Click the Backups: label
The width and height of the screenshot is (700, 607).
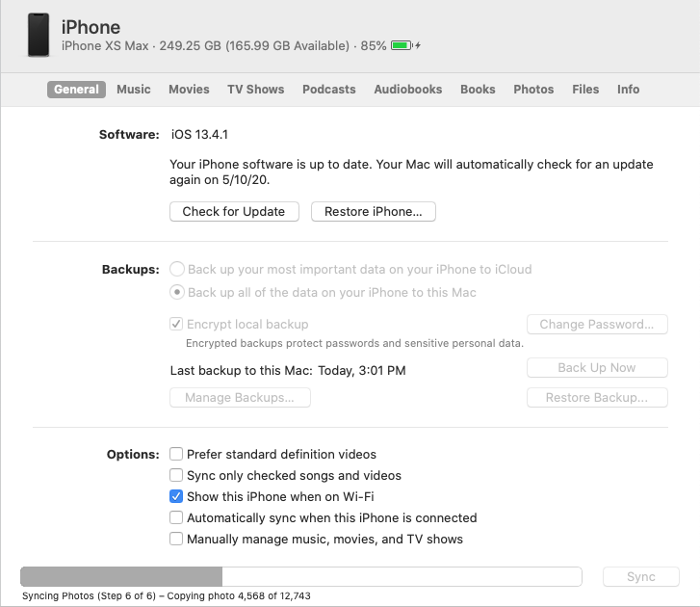click(x=130, y=270)
